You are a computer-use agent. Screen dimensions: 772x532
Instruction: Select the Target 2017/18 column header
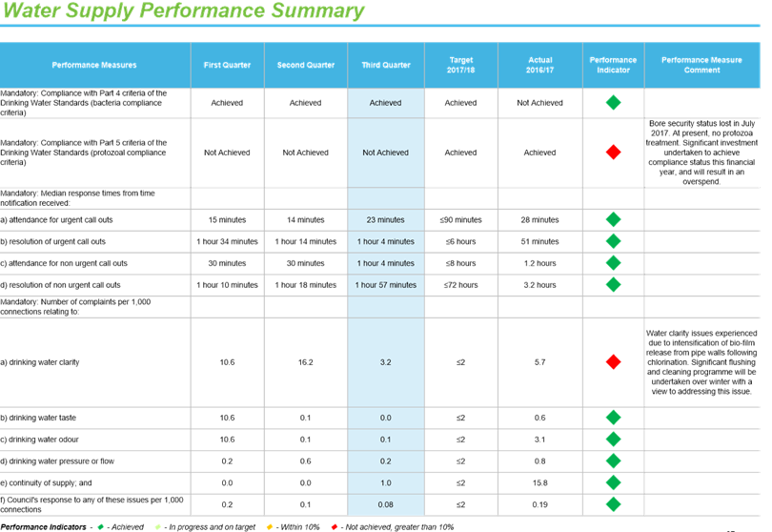pos(461,65)
